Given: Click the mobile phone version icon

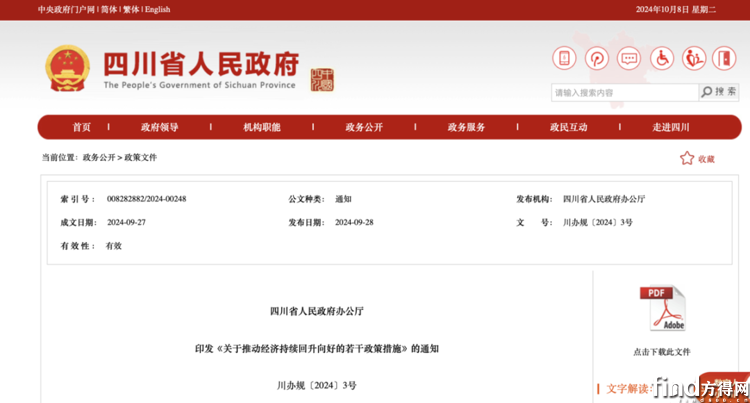Looking at the screenshot, I should 564,59.
